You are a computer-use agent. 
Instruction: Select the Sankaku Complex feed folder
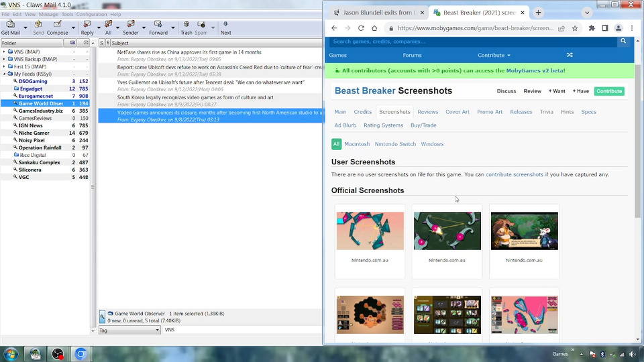39,162
